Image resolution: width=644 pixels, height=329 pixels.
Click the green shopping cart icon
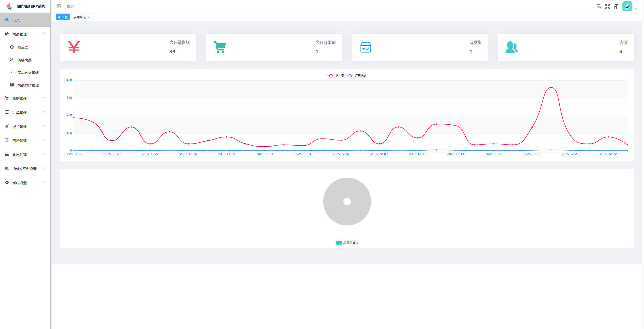[220, 47]
